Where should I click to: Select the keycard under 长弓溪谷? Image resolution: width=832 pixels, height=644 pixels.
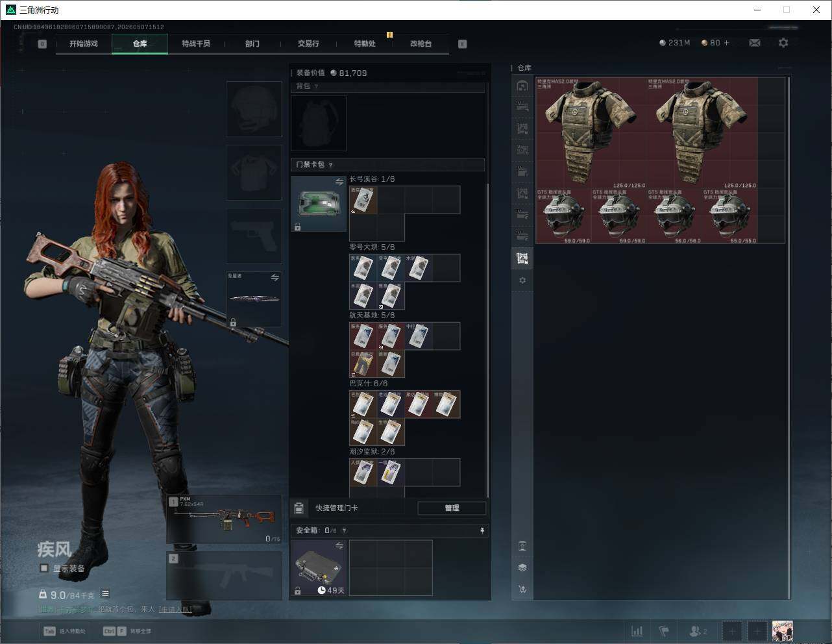click(x=363, y=200)
